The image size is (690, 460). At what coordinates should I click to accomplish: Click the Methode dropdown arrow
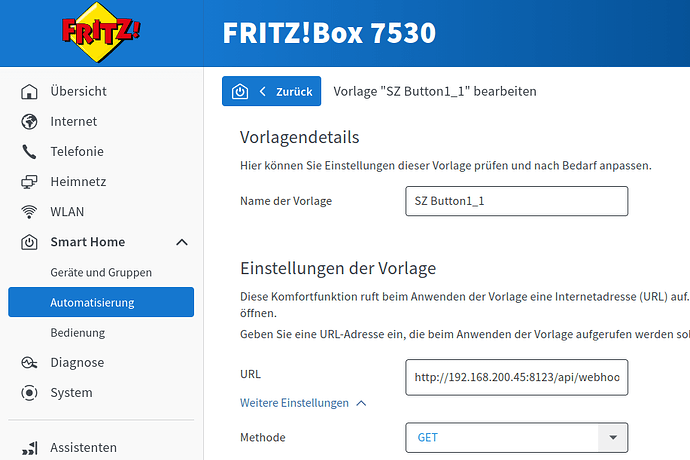(613, 438)
